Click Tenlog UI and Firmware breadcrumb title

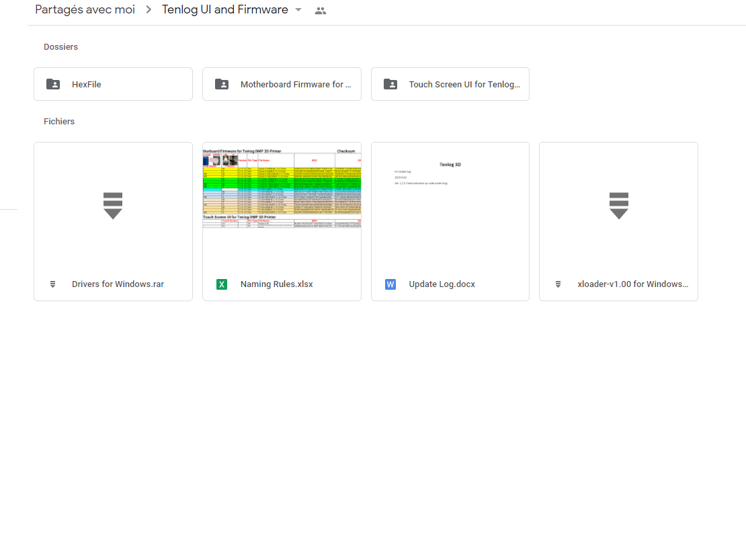click(x=225, y=9)
